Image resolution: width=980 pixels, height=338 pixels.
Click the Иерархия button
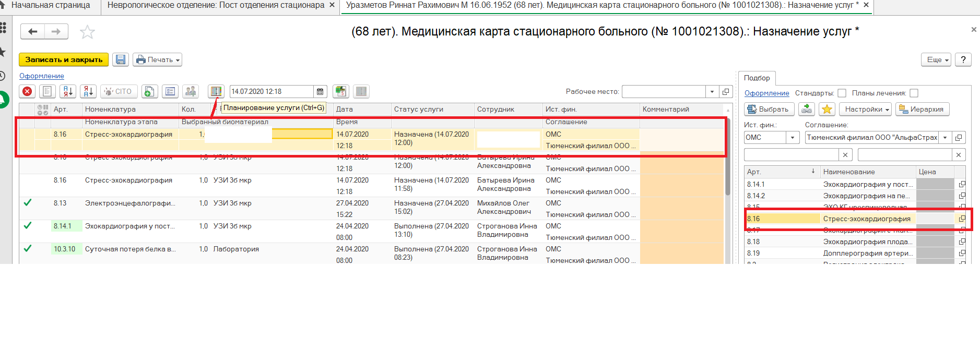[922, 109]
